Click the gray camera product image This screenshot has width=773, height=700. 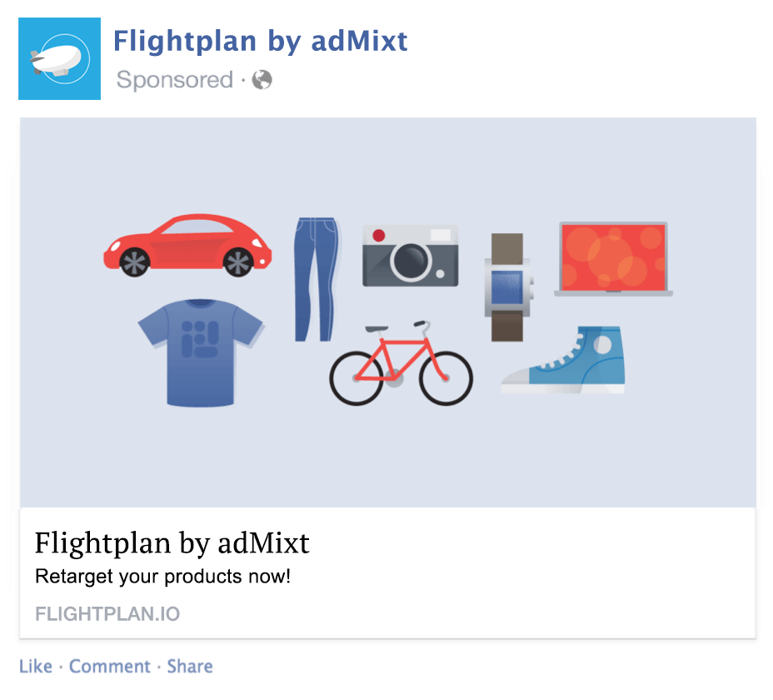coord(410,256)
